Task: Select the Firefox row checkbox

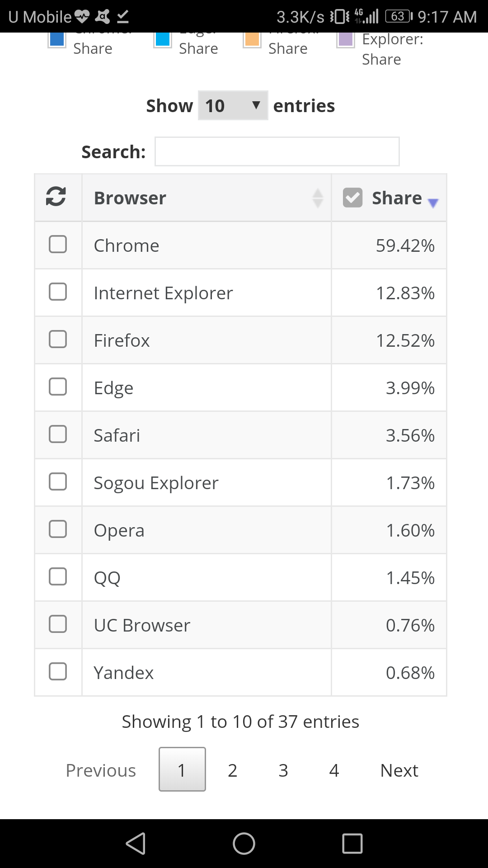Action: click(58, 340)
